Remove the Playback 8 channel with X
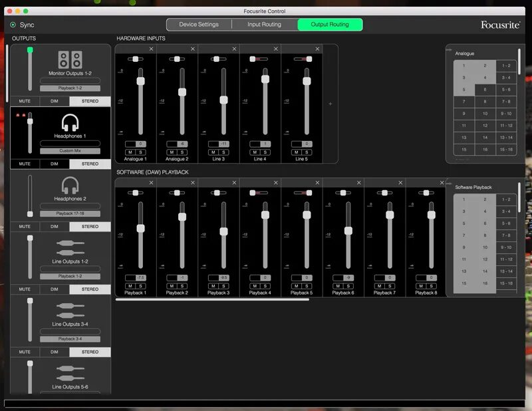This screenshot has height=411, width=532. 442,183
